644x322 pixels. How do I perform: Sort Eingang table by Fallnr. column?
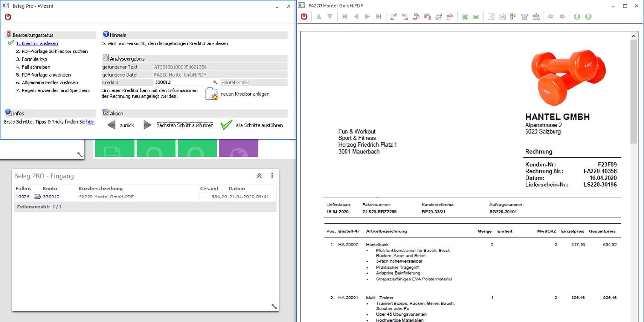(x=23, y=189)
